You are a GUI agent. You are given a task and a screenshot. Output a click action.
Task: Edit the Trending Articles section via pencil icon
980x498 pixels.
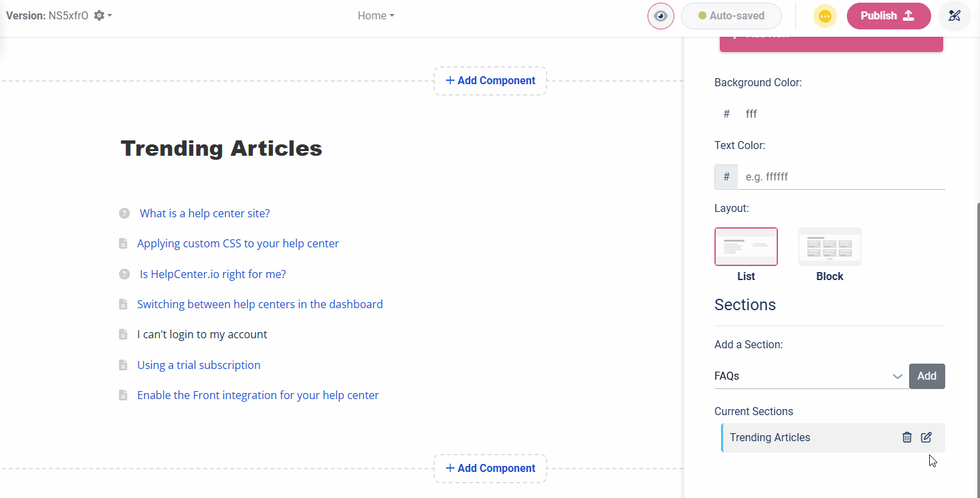click(x=926, y=437)
